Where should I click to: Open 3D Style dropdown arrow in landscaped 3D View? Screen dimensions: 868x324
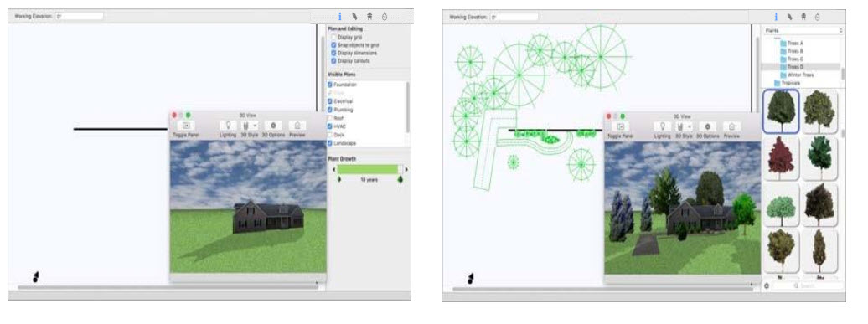[690, 126]
